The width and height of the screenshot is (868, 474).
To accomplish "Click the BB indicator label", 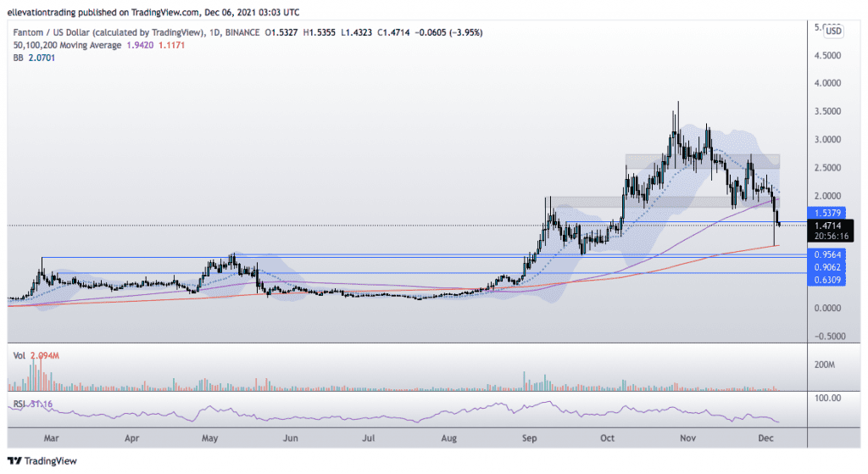I will 19,58.
